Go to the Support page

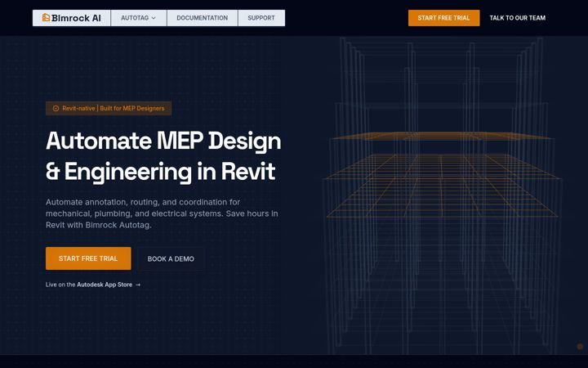coord(261,18)
